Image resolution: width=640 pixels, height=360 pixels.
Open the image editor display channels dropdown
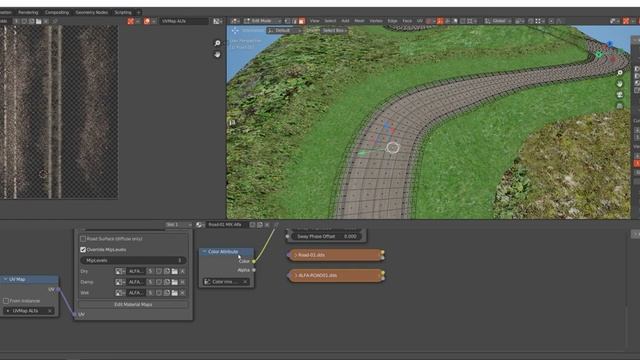[x=218, y=21]
